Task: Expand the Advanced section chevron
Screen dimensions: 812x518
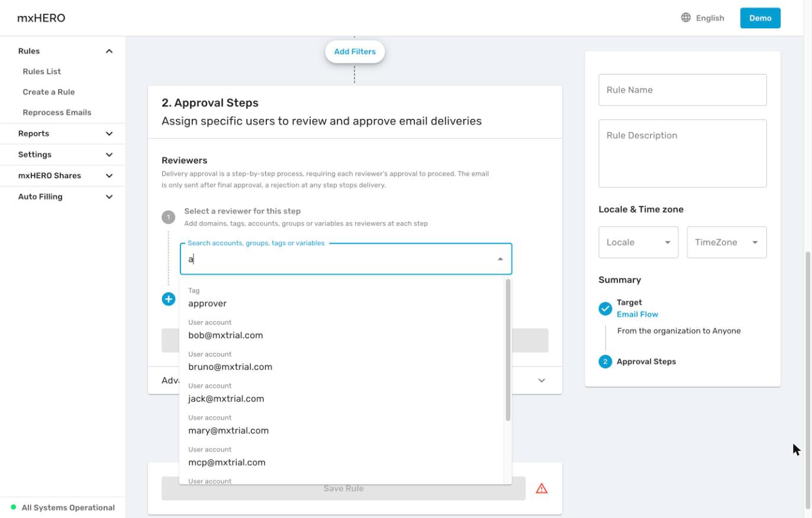Action: pos(542,381)
